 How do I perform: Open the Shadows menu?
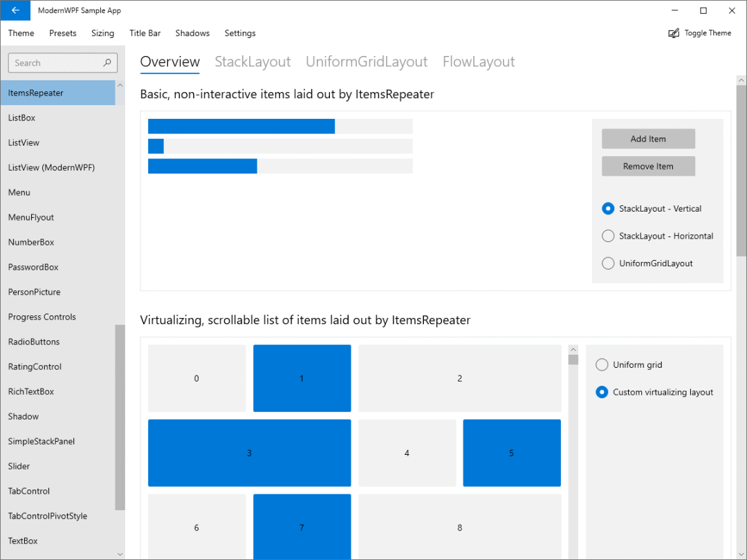click(192, 32)
